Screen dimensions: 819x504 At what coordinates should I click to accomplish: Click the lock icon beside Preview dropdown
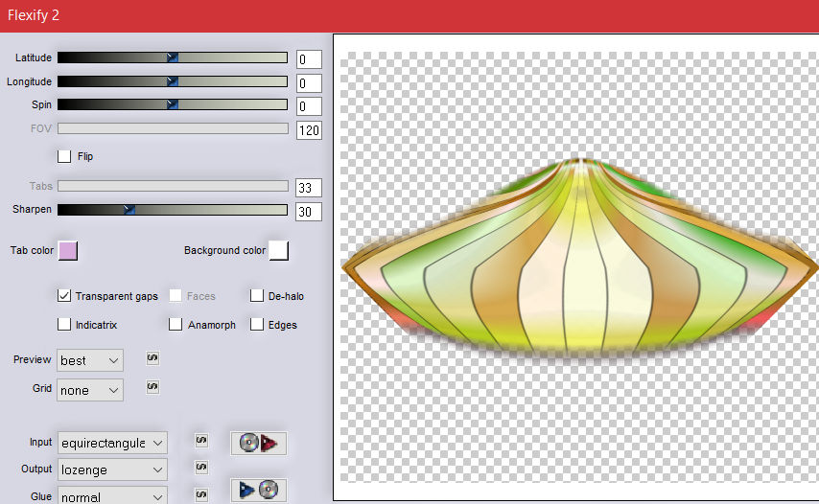[x=152, y=358]
